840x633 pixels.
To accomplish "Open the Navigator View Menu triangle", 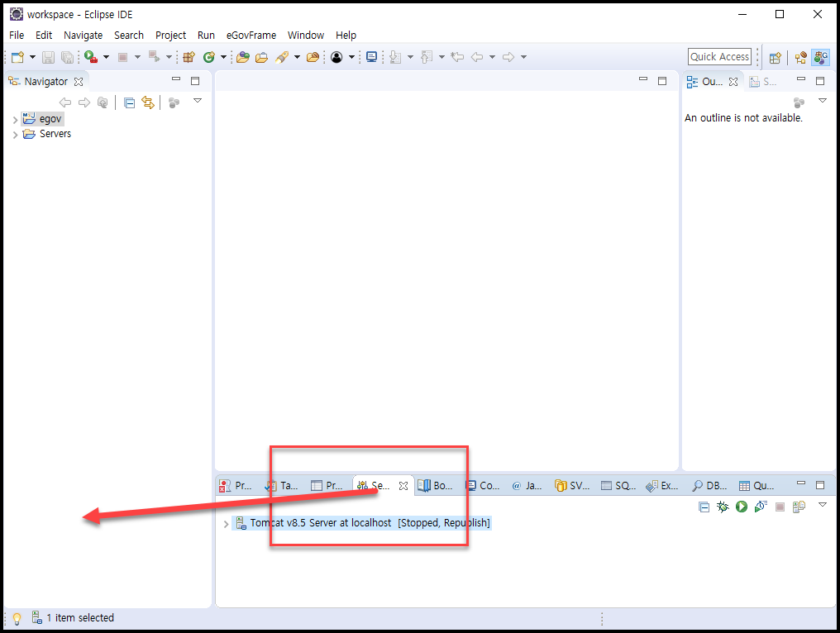I will 197,101.
